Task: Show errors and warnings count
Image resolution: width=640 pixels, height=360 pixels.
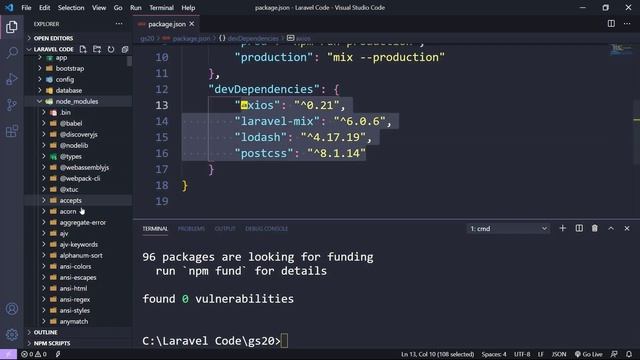Action: point(34,354)
